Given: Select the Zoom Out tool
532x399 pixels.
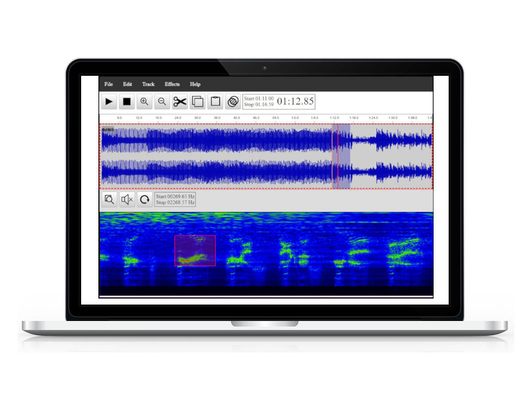Looking at the screenshot, I should (162, 101).
